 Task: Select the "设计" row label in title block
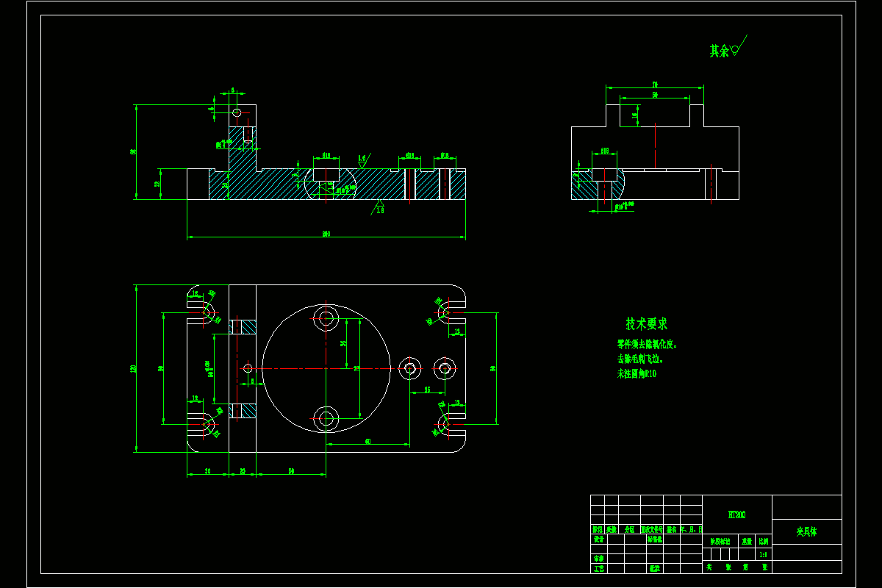[x=598, y=539]
